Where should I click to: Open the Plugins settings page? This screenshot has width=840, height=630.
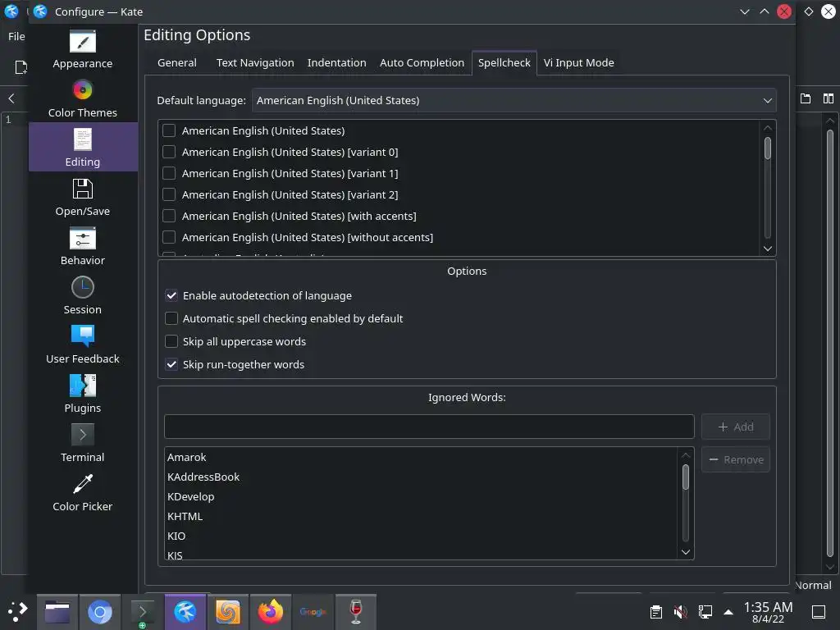point(83,395)
